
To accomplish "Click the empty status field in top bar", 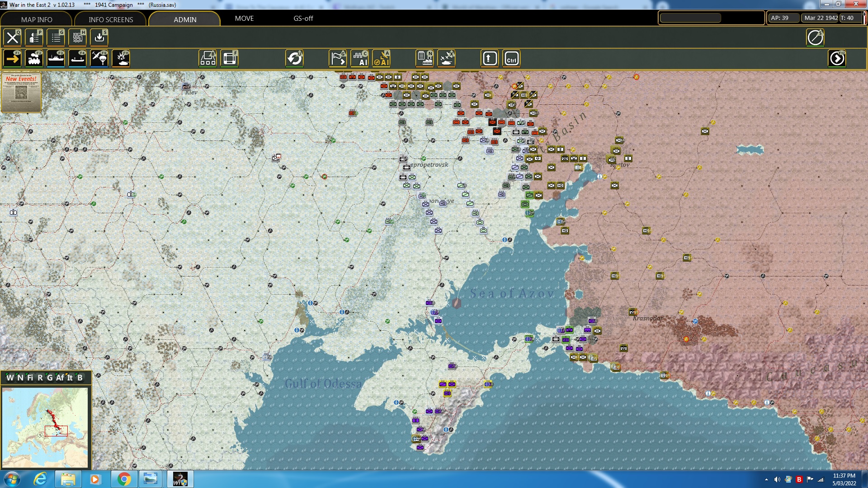I will (690, 18).
